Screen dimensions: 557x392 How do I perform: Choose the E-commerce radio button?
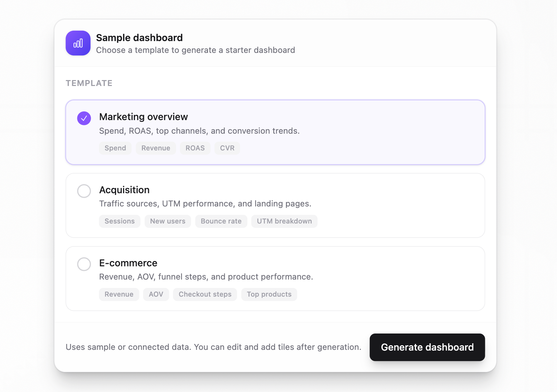click(84, 264)
